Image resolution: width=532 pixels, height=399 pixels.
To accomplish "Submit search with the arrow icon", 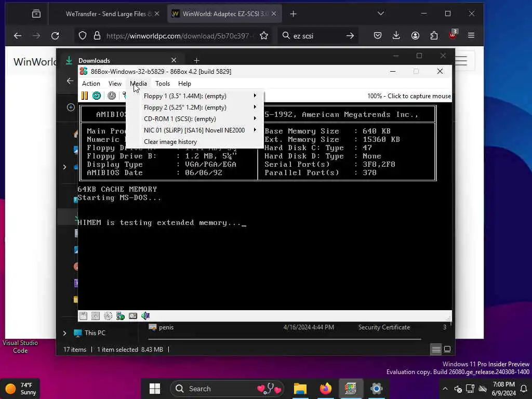I will pos(350,36).
